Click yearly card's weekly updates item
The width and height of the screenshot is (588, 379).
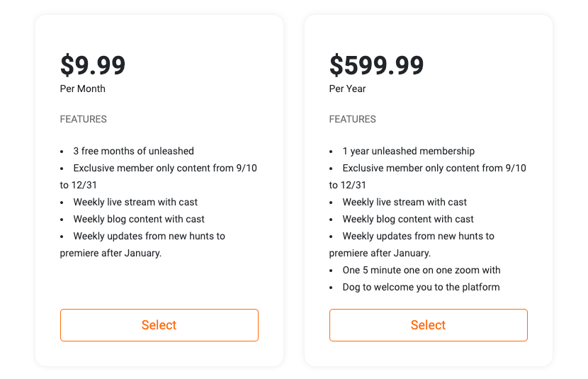point(418,236)
